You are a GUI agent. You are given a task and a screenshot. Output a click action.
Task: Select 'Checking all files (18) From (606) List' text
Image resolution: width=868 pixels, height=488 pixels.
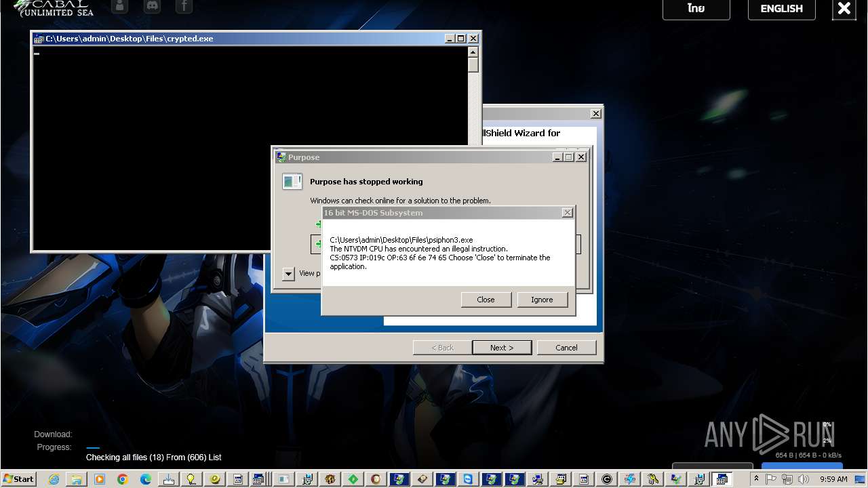pyautogui.click(x=154, y=457)
